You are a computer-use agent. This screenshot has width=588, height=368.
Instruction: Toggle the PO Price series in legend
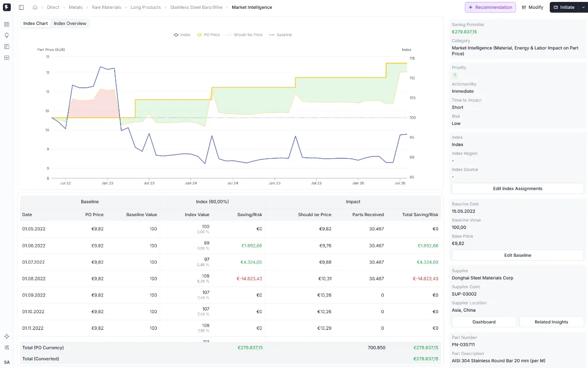click(x=208, y=35)
